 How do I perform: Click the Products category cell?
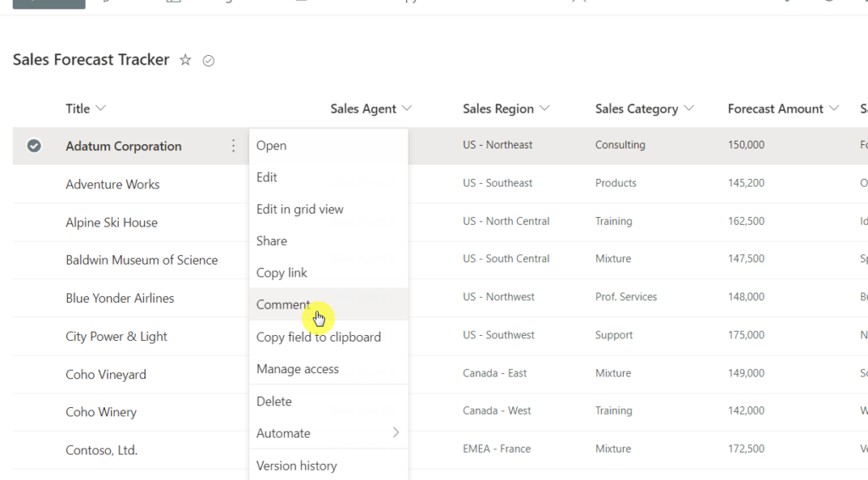click(x=615, y=183)
